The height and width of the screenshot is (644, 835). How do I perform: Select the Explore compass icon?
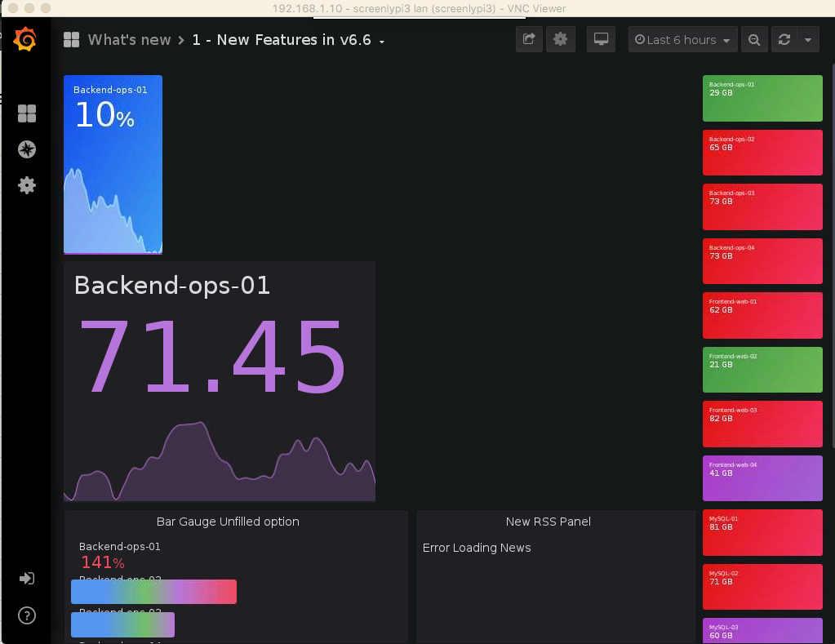(26, 149)
